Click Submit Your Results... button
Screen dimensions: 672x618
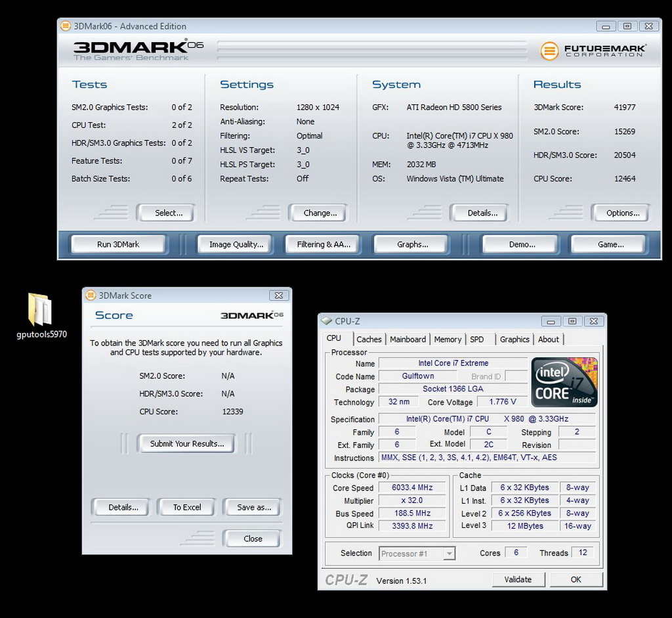point(187,444)
